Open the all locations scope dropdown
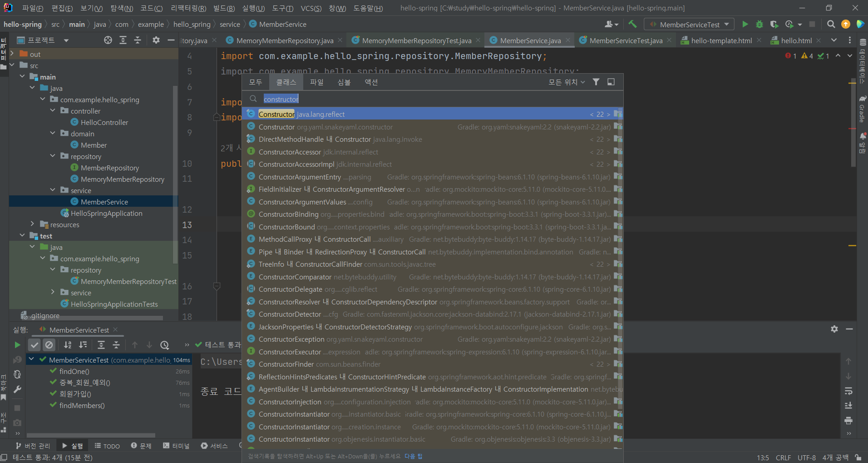Image resolution: width=868 pixels, height=463 pixels. (566, 82)
